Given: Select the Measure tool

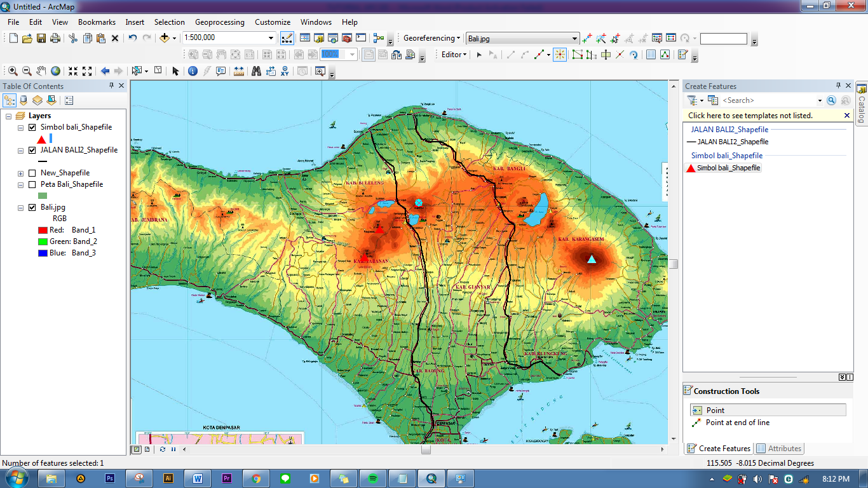Looking at the screenshot, I should [x=239, y=70].
